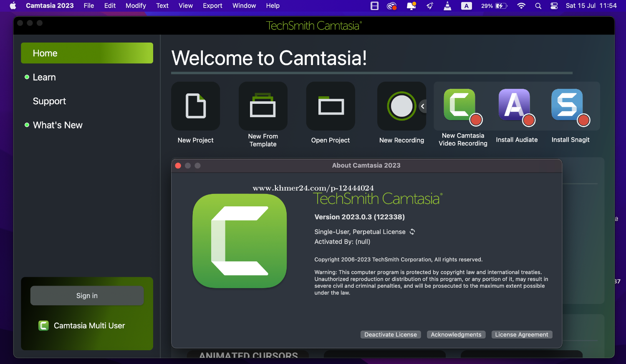Open the View menu

[x=186, y=6]
